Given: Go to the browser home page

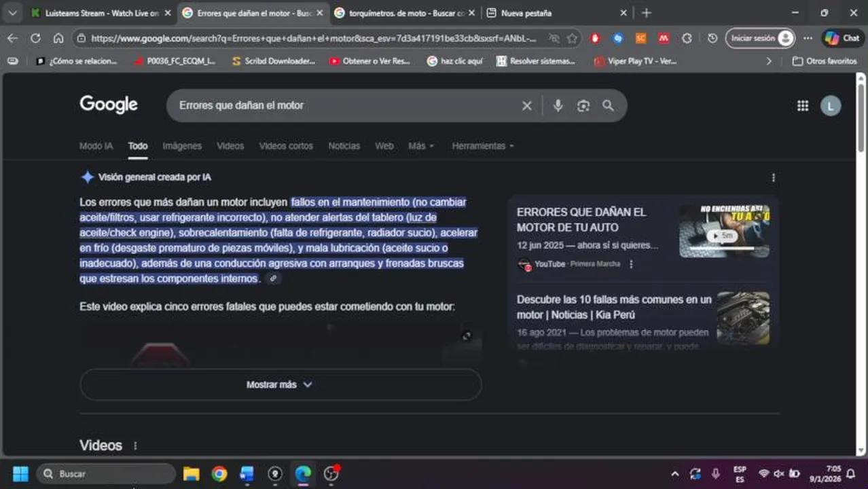Looking at the screenshot, I should [x=58, y=39].
